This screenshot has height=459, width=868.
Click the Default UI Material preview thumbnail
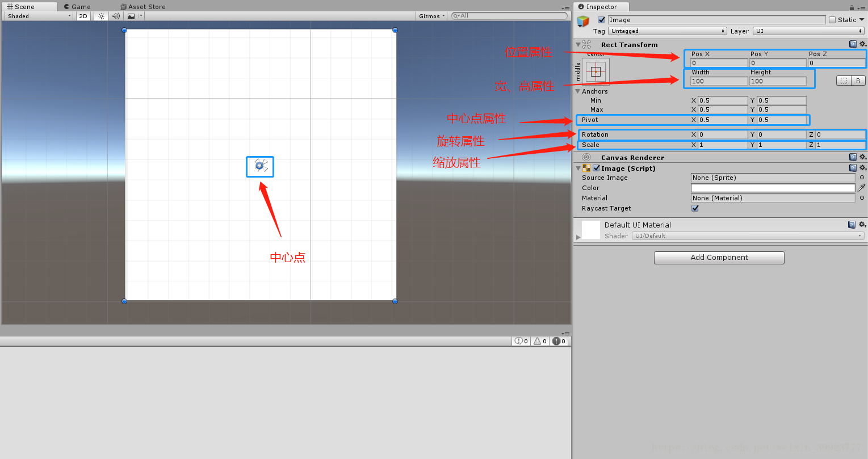(591, 229)
